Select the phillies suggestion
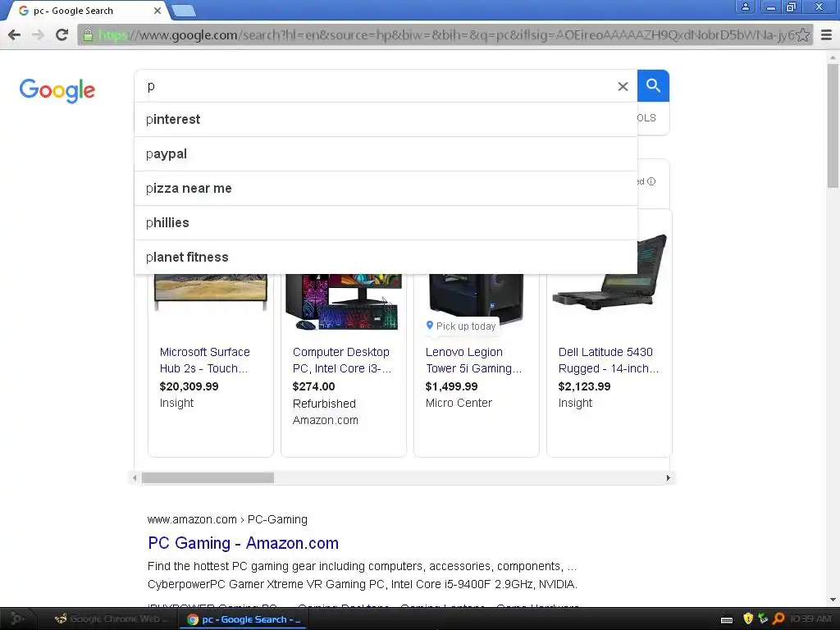The image size is (840, 630). 386,223
